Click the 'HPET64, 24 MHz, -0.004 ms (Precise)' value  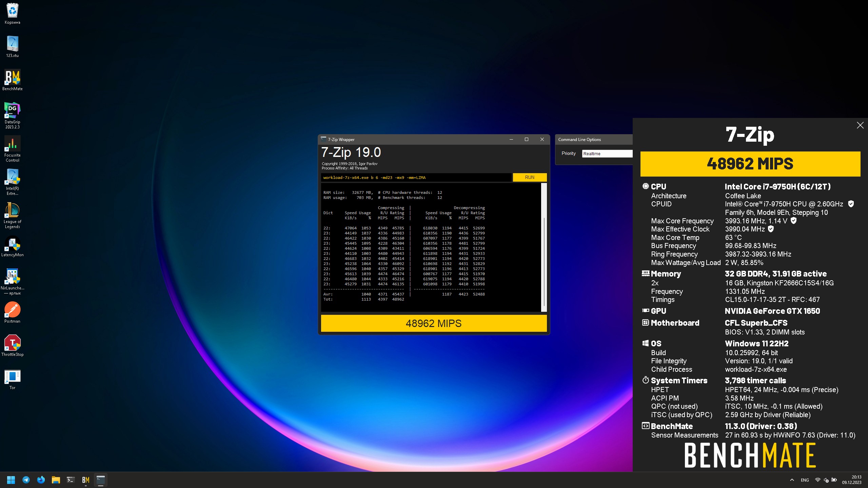click(x=782, y=389)
